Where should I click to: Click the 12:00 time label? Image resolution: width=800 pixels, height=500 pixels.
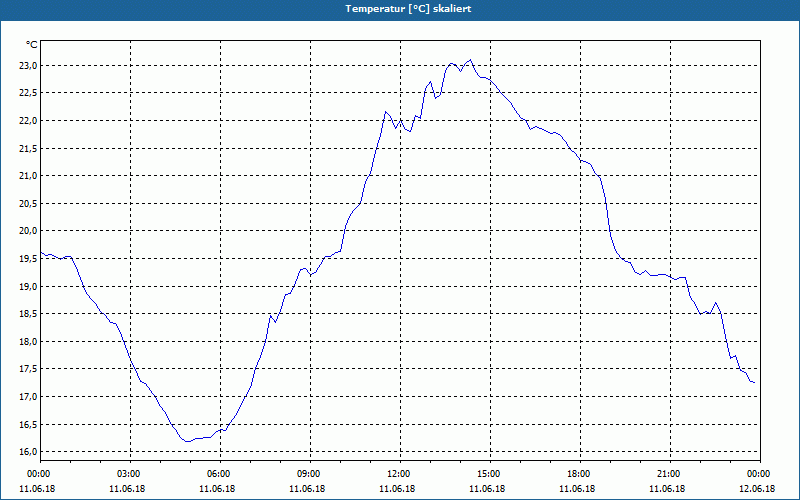[x=401, y=474]
